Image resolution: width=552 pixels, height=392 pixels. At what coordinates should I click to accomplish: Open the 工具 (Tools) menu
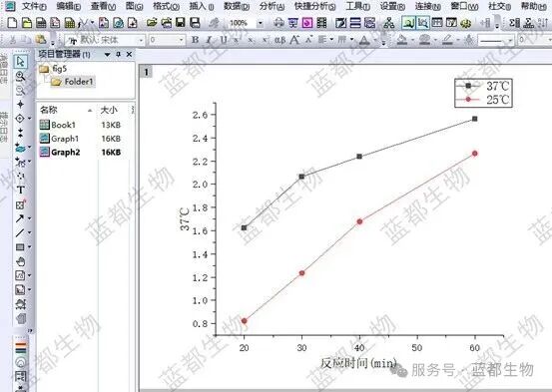(357, 6)
